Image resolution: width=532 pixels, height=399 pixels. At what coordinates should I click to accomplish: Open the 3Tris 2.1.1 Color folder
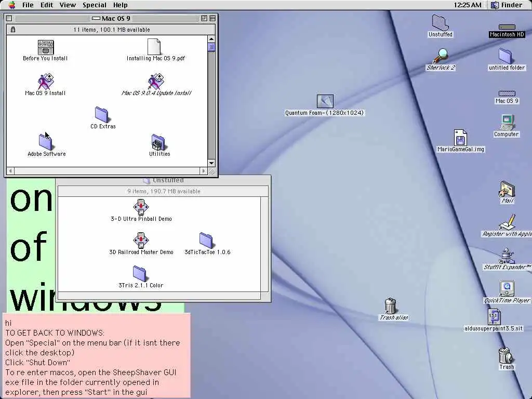click(x=139, y=273)
